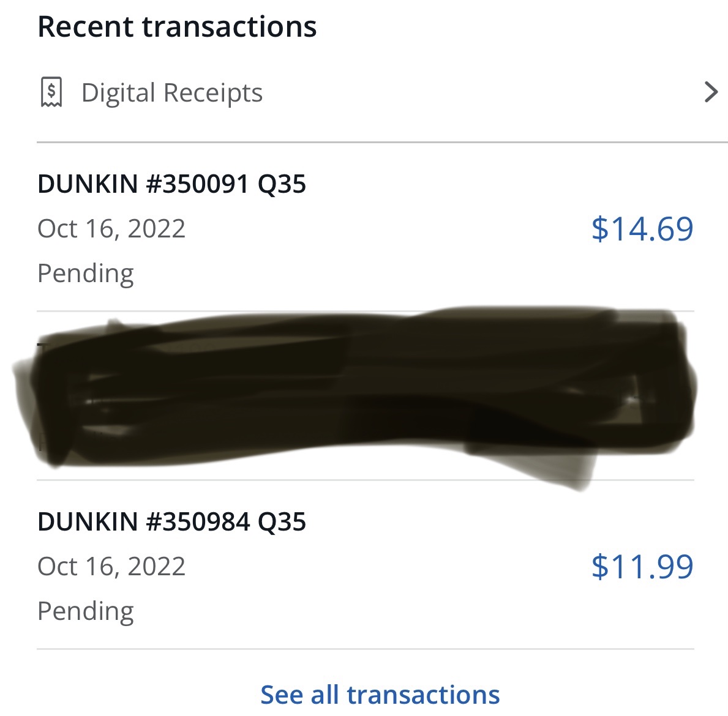The image size is (728, 716).
Task: Click store number #350984 in the last transaction
Action: tap(198, 522)
